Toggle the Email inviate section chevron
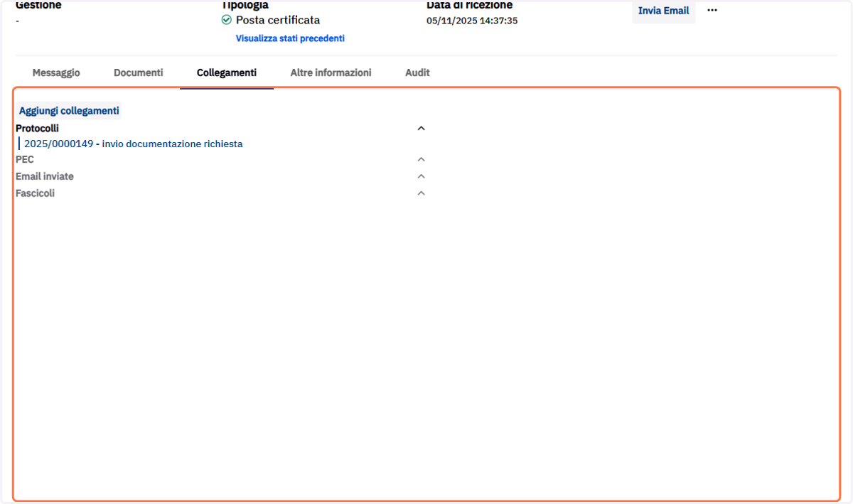The width and height of the screenshot is (853, 504). [x=421, y=176]
